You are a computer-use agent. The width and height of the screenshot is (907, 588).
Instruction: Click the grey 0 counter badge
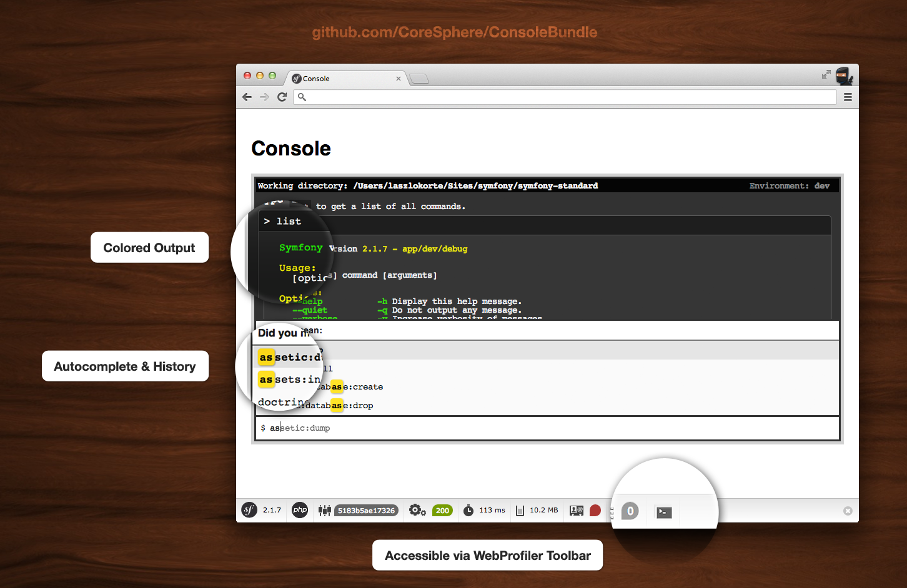[x=630, y=511]
